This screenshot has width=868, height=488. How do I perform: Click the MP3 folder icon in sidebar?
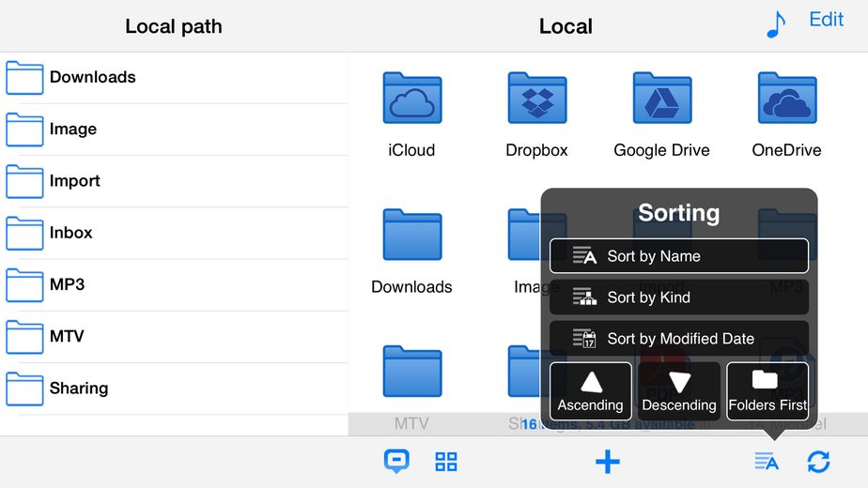point(24,285)
